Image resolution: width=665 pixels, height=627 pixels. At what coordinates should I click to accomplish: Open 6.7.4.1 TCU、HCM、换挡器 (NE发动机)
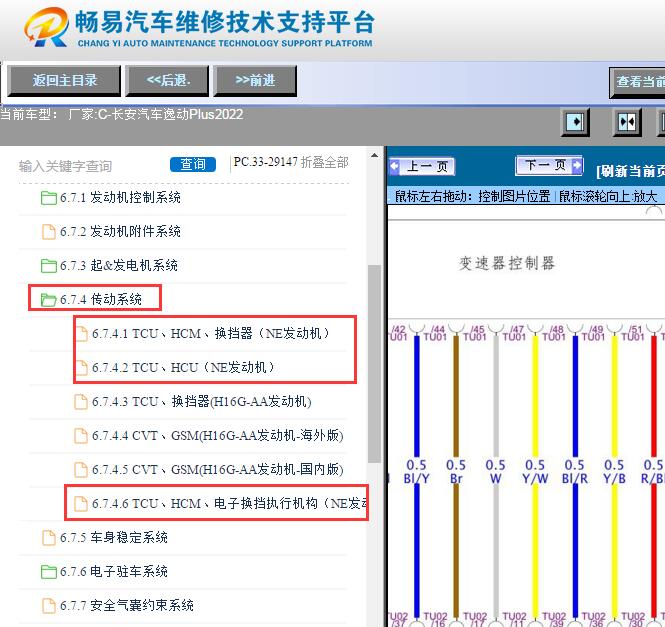(x=211, y=333)
